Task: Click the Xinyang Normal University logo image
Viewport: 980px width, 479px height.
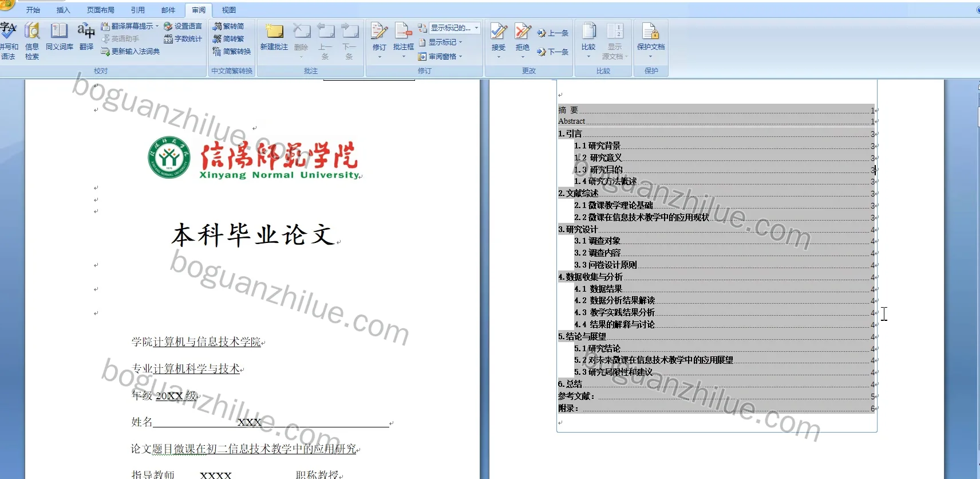Action: [254, 158]
